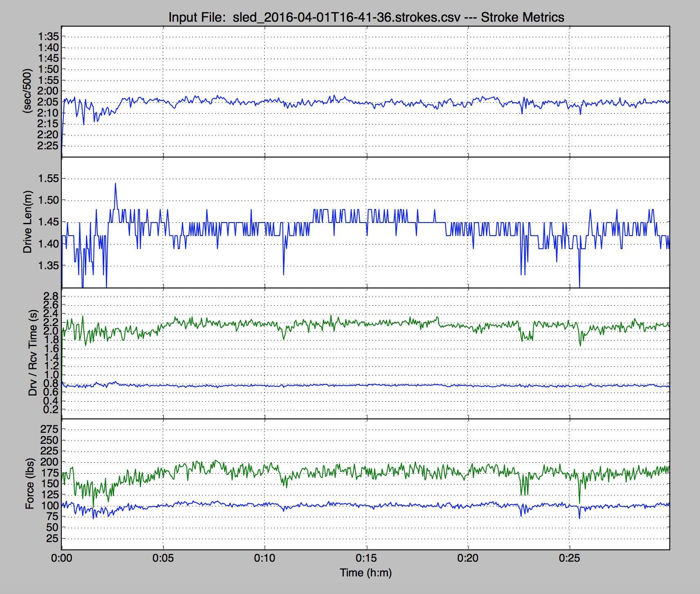Viewport: 700px width, 594px height.
Task: Click the 'Force (lbs)' y-axis label
Action: (29, 483)
